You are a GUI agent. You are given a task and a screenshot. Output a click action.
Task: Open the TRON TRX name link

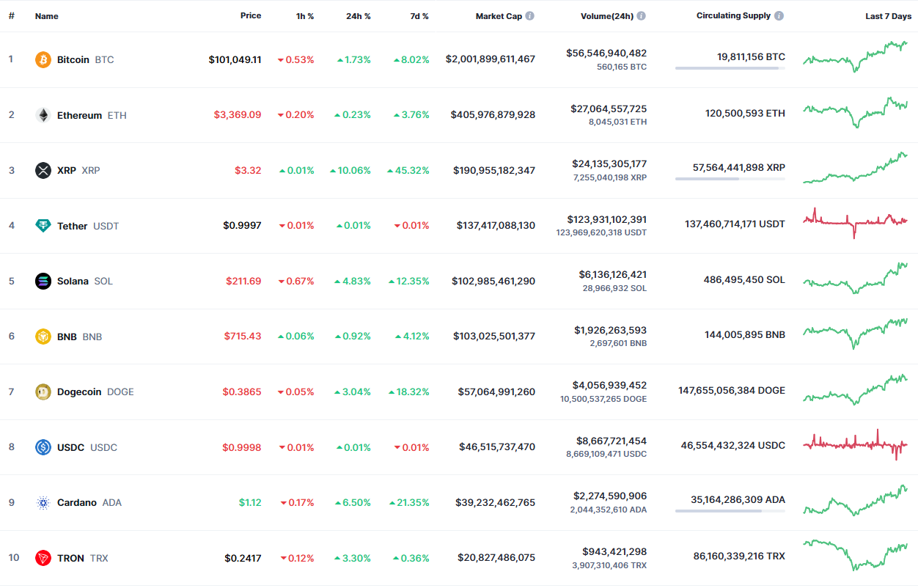pos(83,558)
